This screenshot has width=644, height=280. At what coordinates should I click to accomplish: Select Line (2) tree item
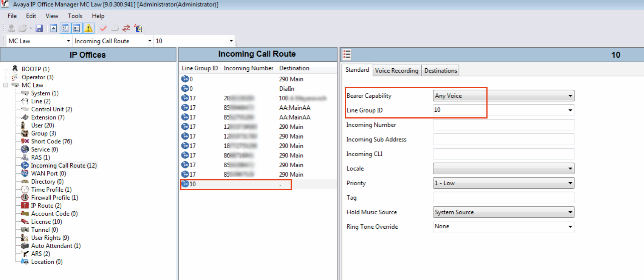(40, 101)
